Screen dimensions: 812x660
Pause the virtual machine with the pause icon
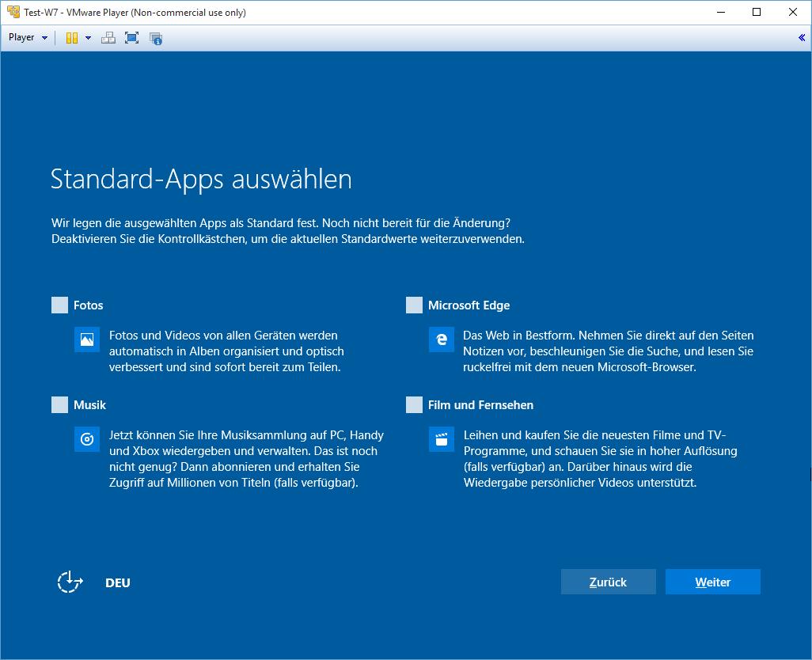[72, 38]
